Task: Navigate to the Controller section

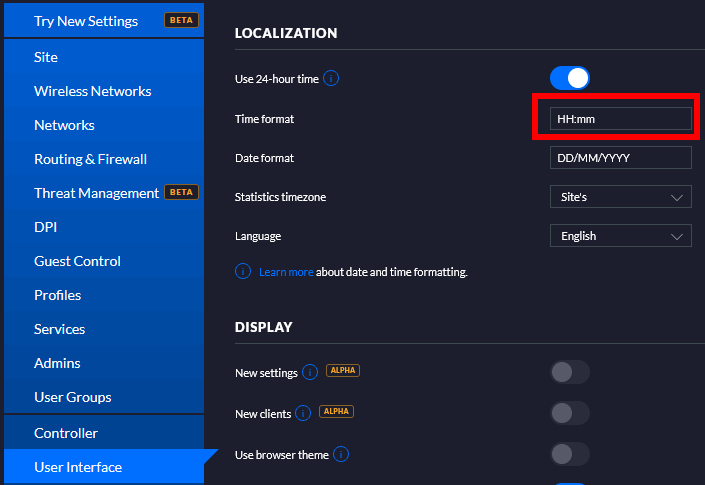Action: click(66, 433)
